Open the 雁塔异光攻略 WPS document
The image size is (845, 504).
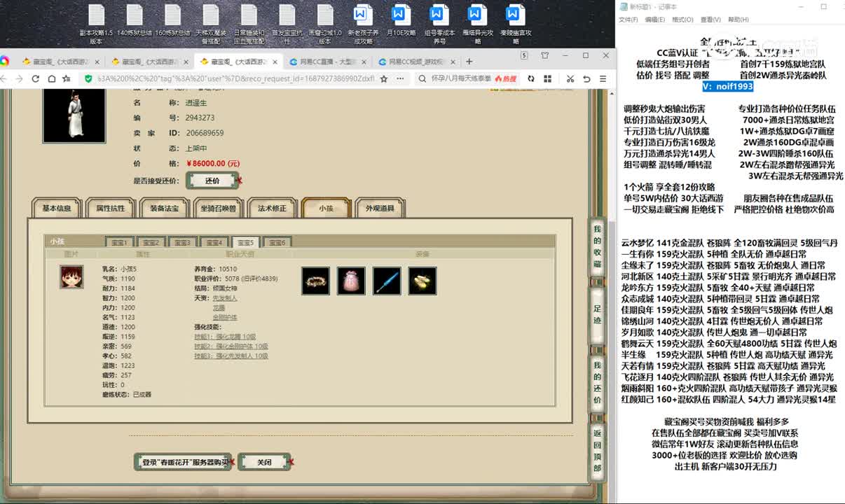(x=477, y=24)
